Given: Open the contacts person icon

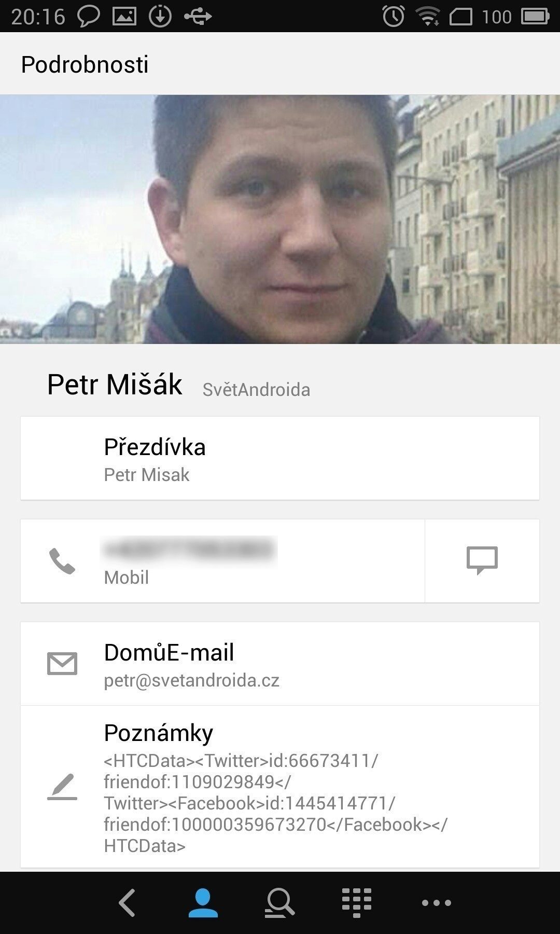Looking at the screenshot, I should (203, 903).
